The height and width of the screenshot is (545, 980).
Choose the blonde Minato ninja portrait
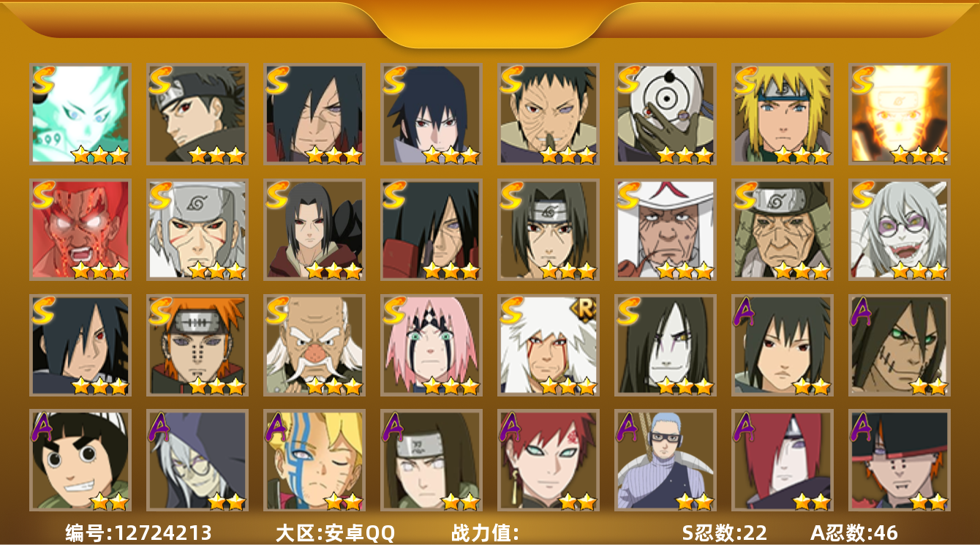pos(782,114)
